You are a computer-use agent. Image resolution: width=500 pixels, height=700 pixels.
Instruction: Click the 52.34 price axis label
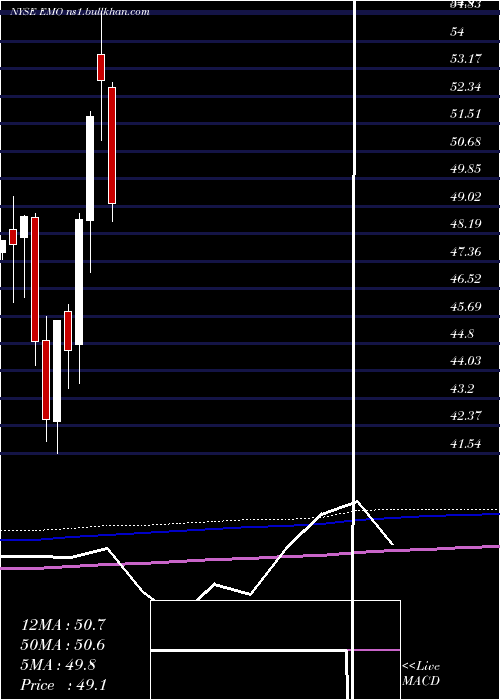click(466, 86)
